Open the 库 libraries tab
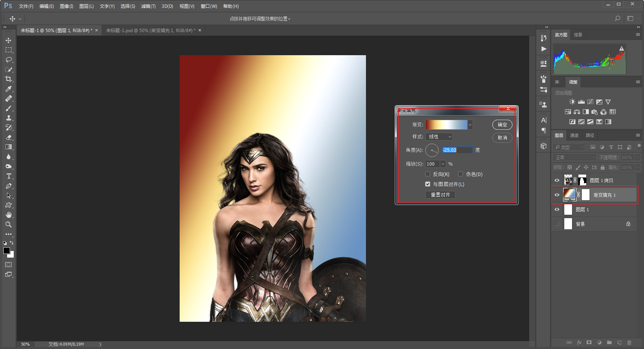 557,82
